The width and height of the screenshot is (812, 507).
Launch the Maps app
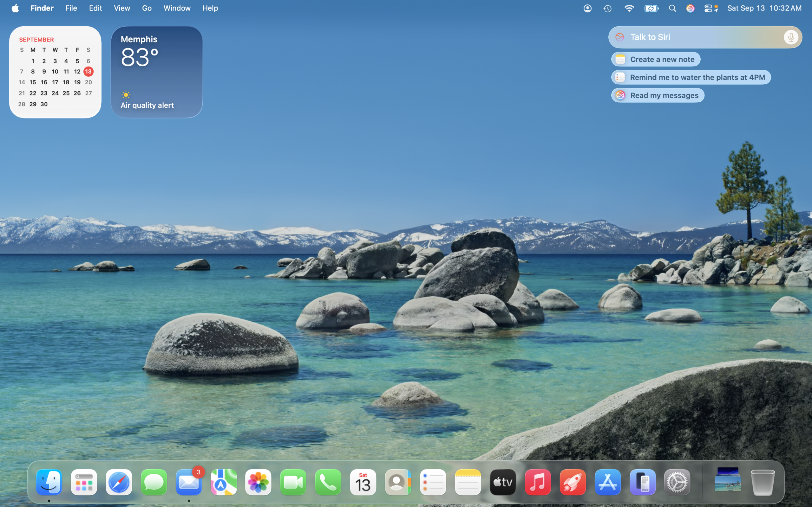224,482
